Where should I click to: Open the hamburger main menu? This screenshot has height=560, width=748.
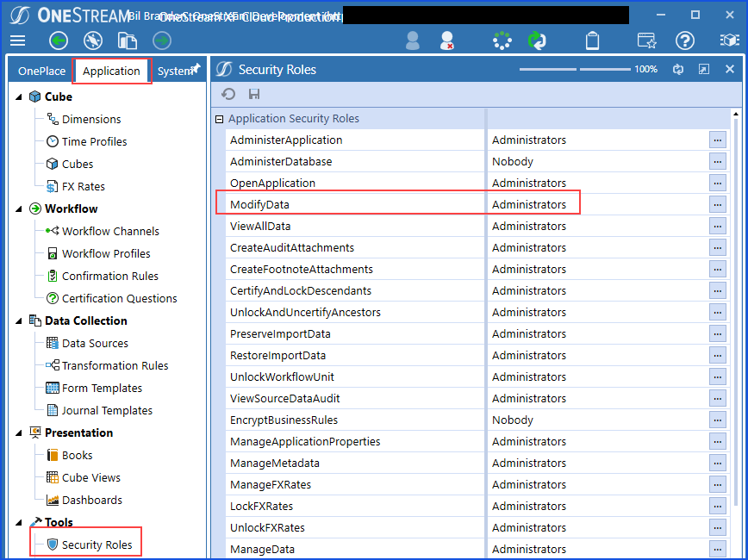(x=17, y=40)
